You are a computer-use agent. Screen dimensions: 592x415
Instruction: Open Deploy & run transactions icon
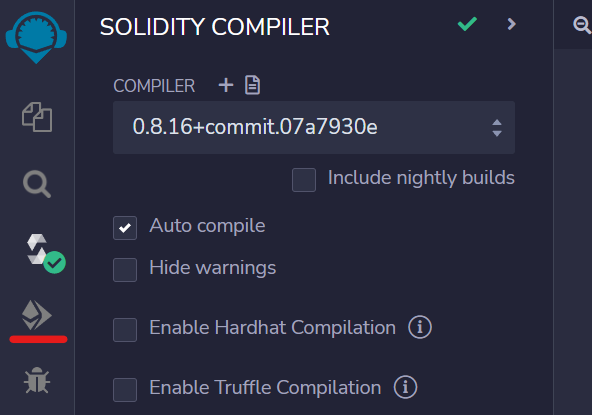[x=37, y=315]
